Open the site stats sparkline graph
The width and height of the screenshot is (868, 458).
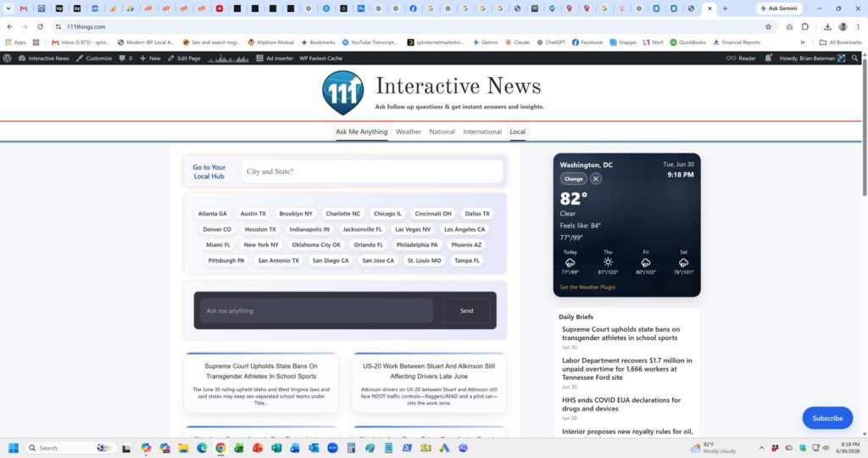coord(228,59)
